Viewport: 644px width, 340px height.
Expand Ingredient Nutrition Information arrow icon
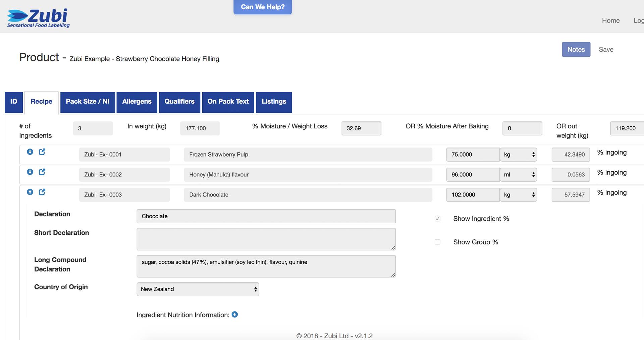coord(235,315)
